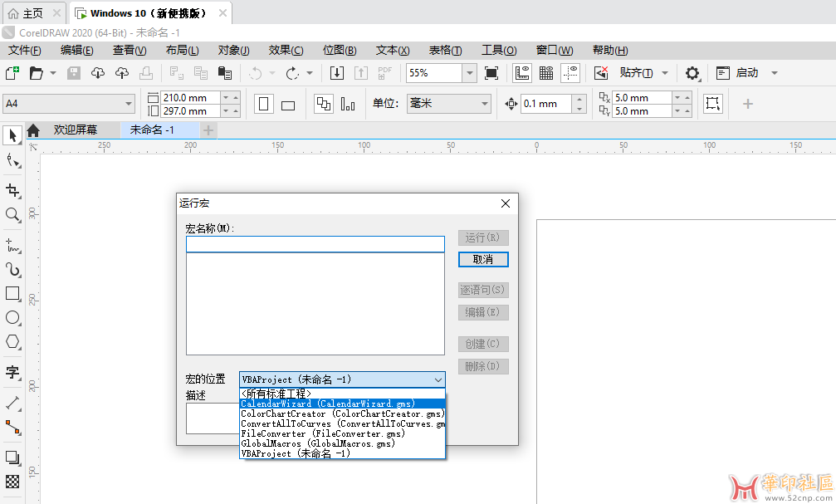Select the Shape tool
836x504 pixels.
(13, 161)
